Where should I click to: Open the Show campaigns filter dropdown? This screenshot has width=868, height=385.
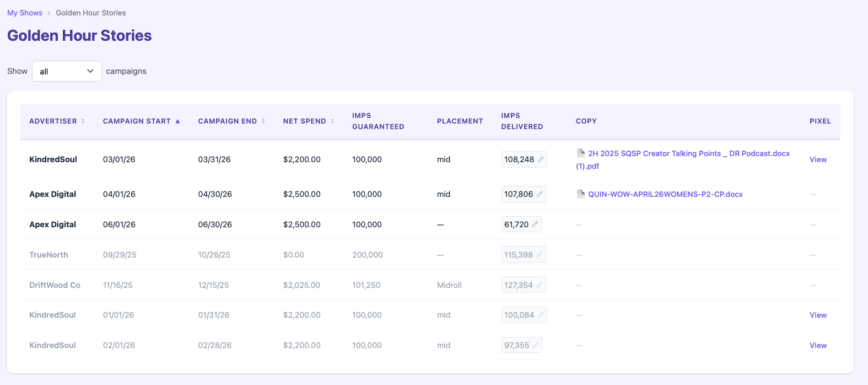point(67,71)
